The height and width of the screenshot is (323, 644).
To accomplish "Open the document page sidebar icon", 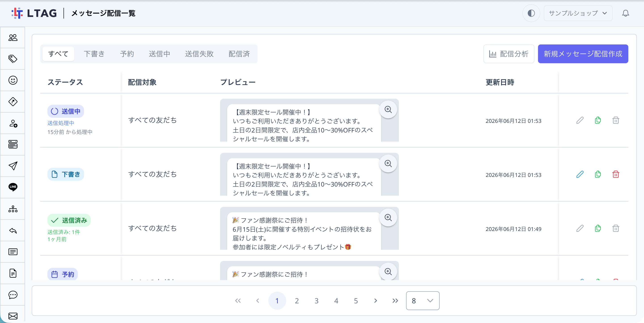I will [x=13, y=273].
